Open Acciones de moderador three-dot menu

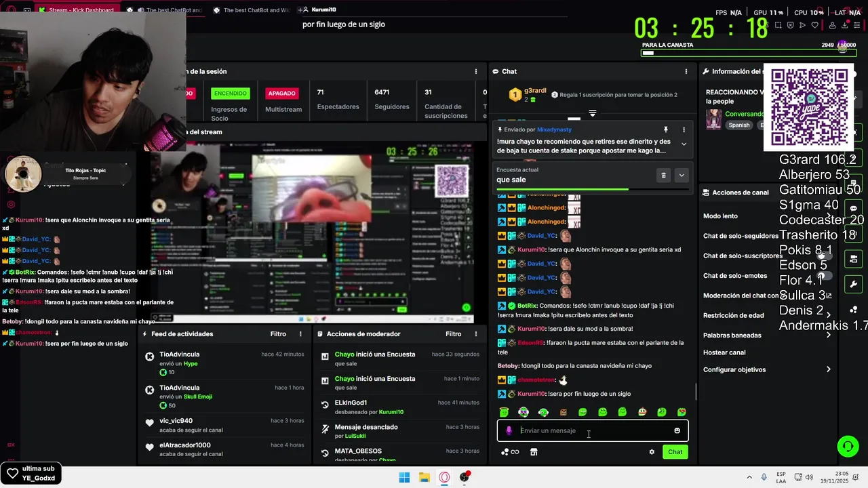475,334
